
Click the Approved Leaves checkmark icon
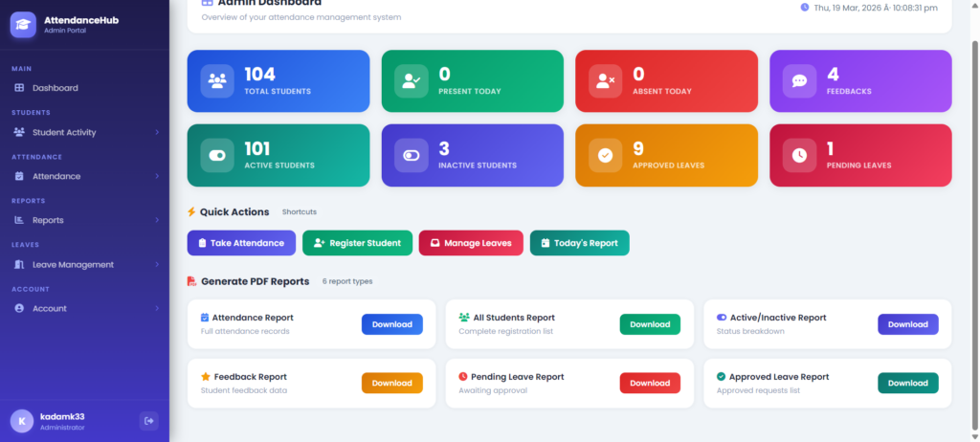(605, 155)
